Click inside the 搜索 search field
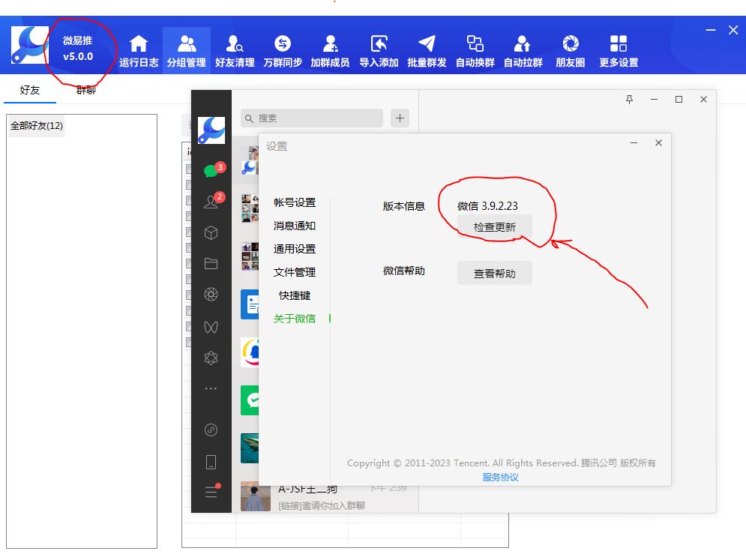 (x=311, y=118)
